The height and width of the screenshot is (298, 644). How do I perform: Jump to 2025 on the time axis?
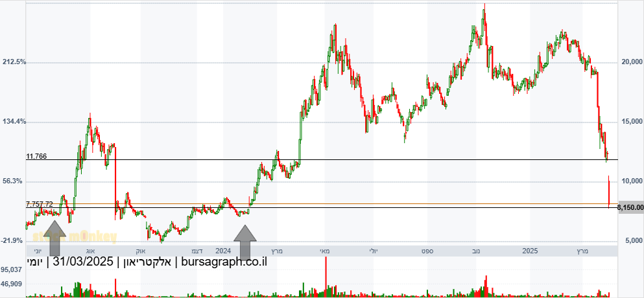click(530, 250)
